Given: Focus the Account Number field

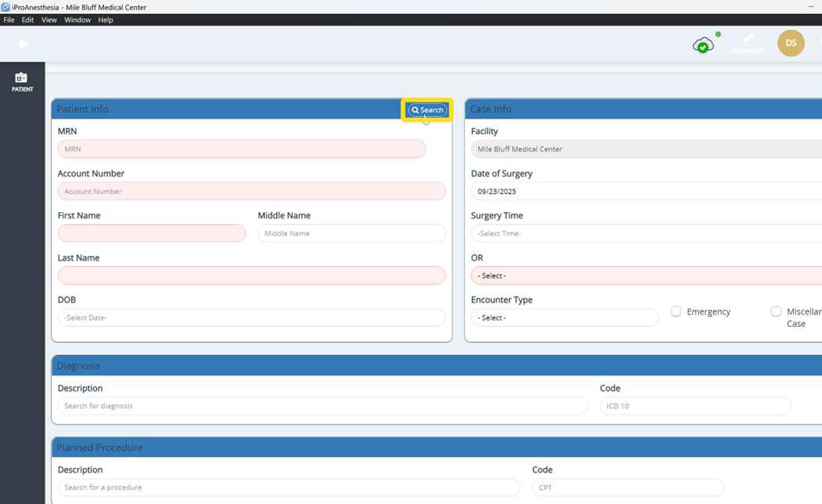Looking at the screenshot, I should coord(251,191).
